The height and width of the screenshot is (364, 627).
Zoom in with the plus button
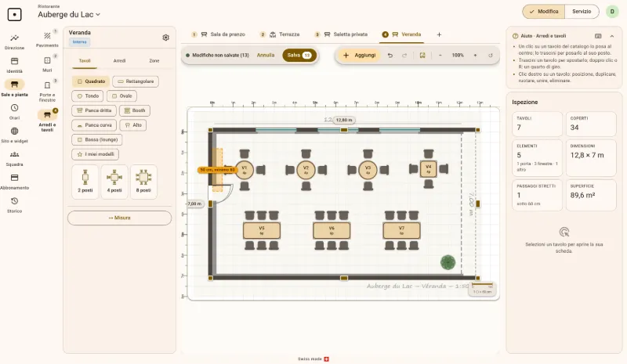[x=475, y=56]
